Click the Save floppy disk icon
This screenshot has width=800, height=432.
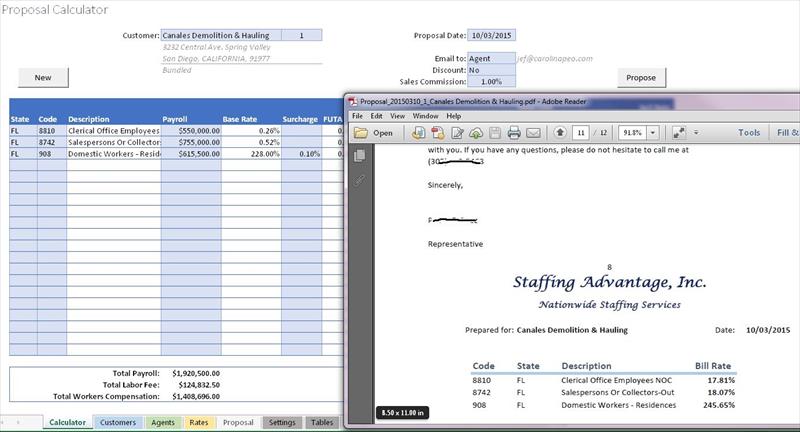495,133
